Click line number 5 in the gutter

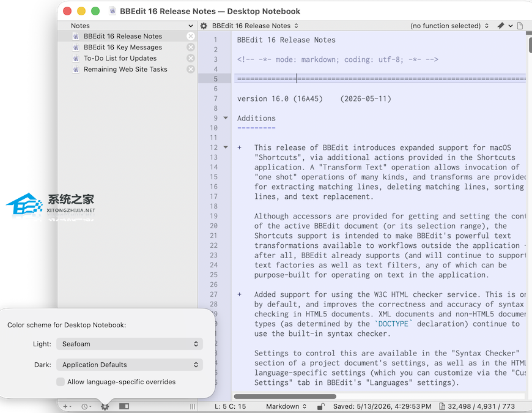pos(215,79)
